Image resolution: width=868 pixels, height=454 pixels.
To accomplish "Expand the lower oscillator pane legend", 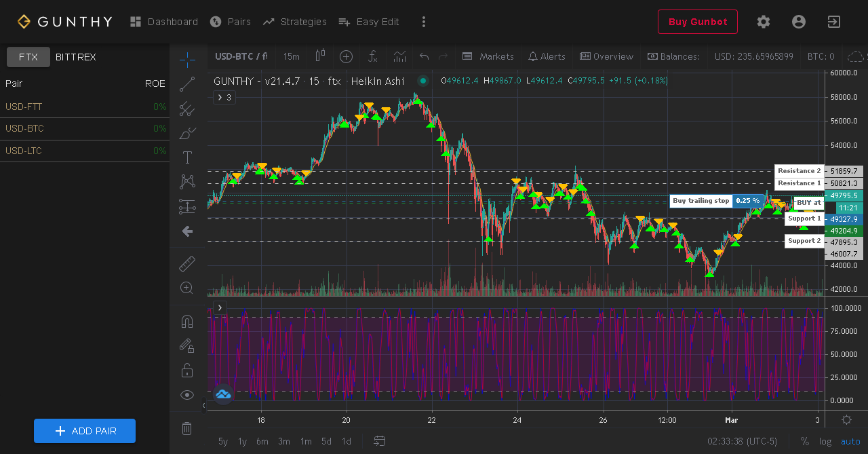I will (220, 308).
